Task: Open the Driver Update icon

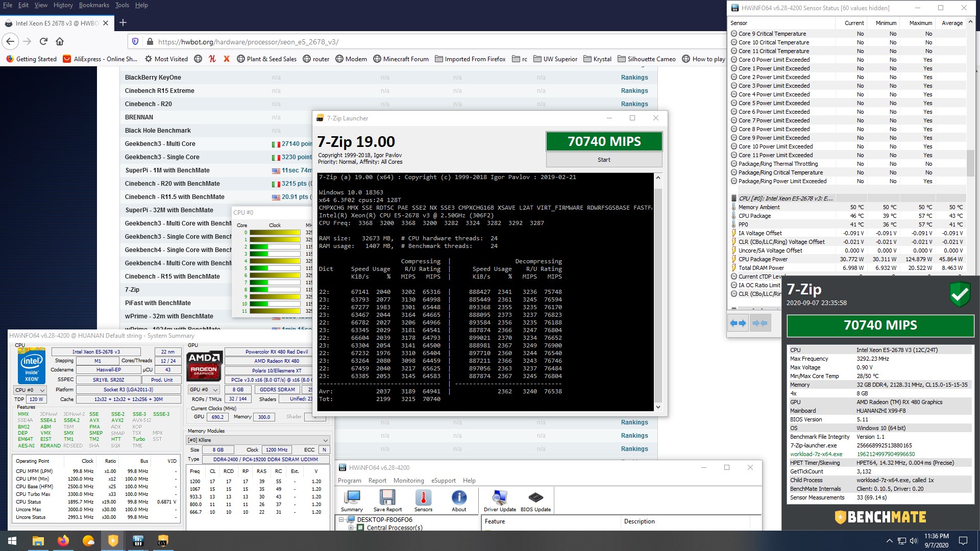Action: (x=500, y=500)
